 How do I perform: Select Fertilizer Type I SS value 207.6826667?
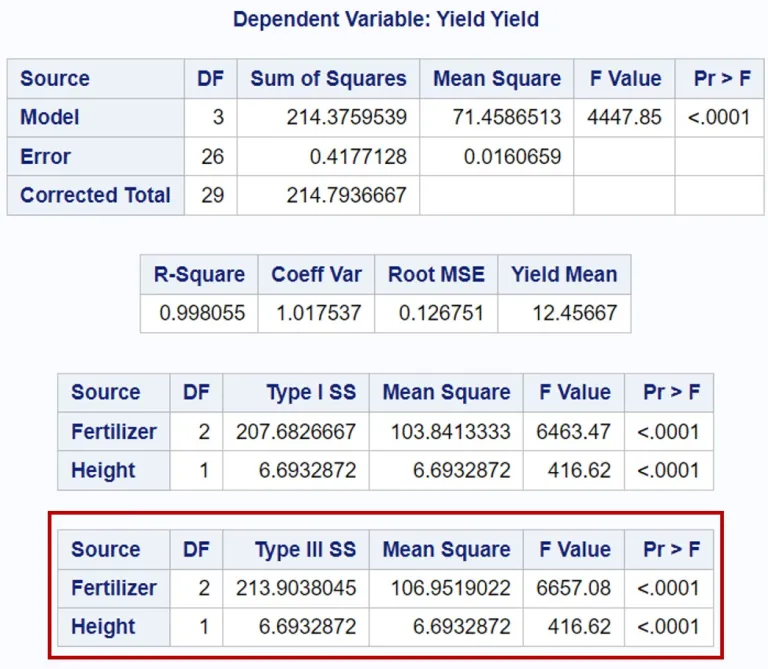click(x=296, y=432)
